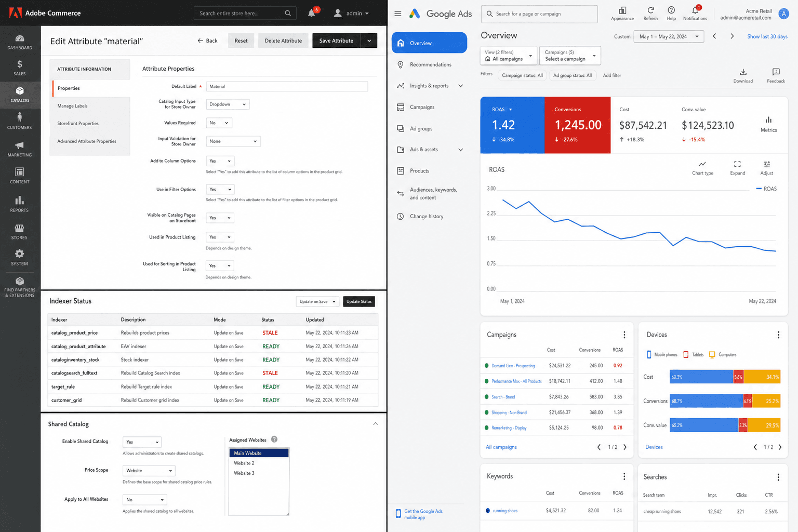This screenshot has height=532, width=798.
Task: Click Show last 30 days link
Action: [767, 36]
